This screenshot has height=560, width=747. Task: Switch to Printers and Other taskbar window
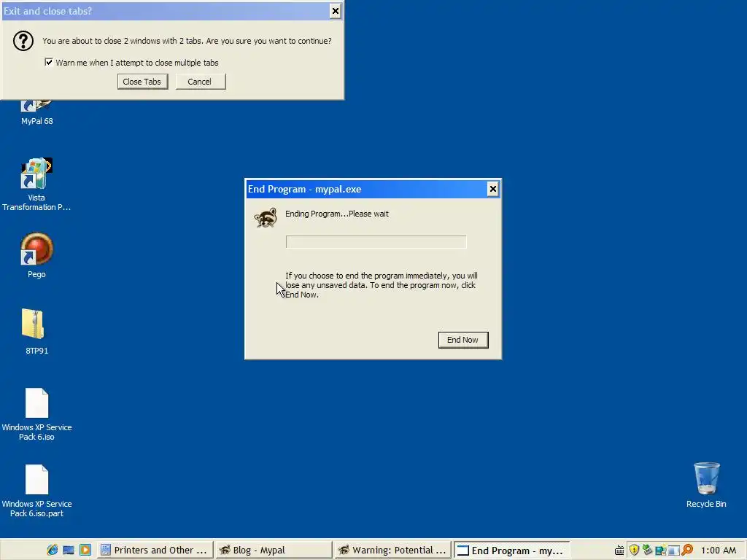tap(155, 550)
